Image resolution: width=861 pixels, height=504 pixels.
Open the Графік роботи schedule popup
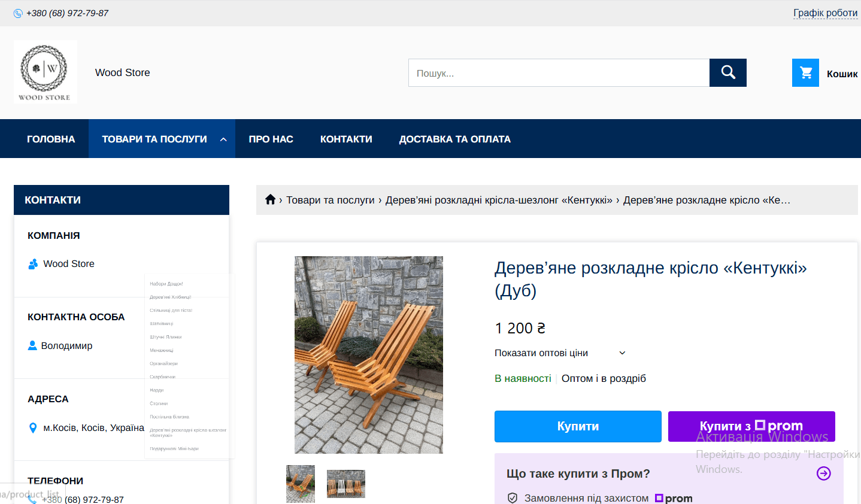pos(825,13)
